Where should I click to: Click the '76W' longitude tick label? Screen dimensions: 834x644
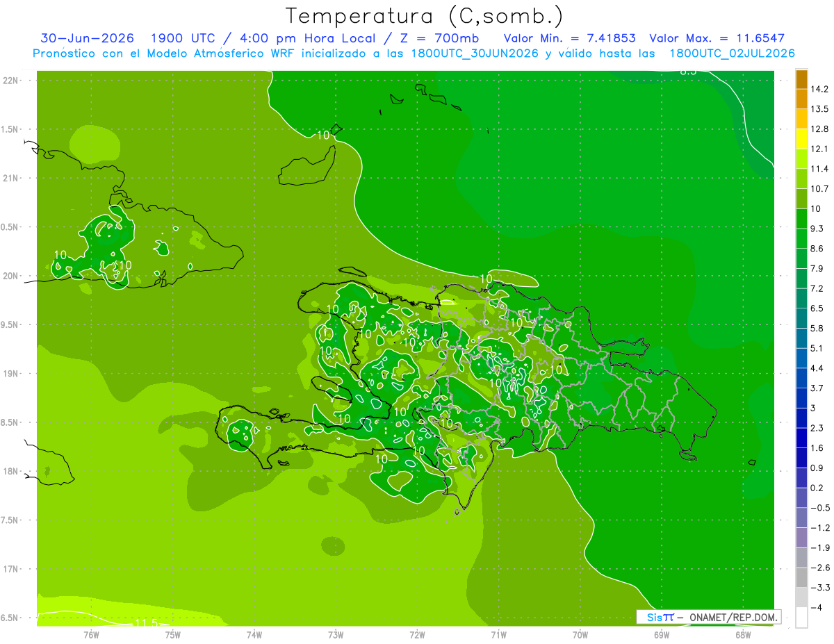point(91,634)
